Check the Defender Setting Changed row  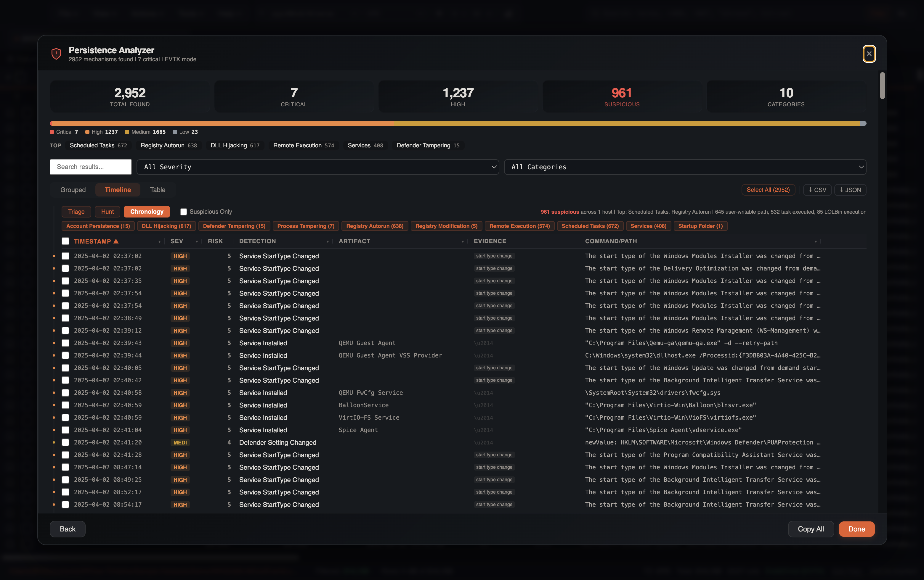66,442
